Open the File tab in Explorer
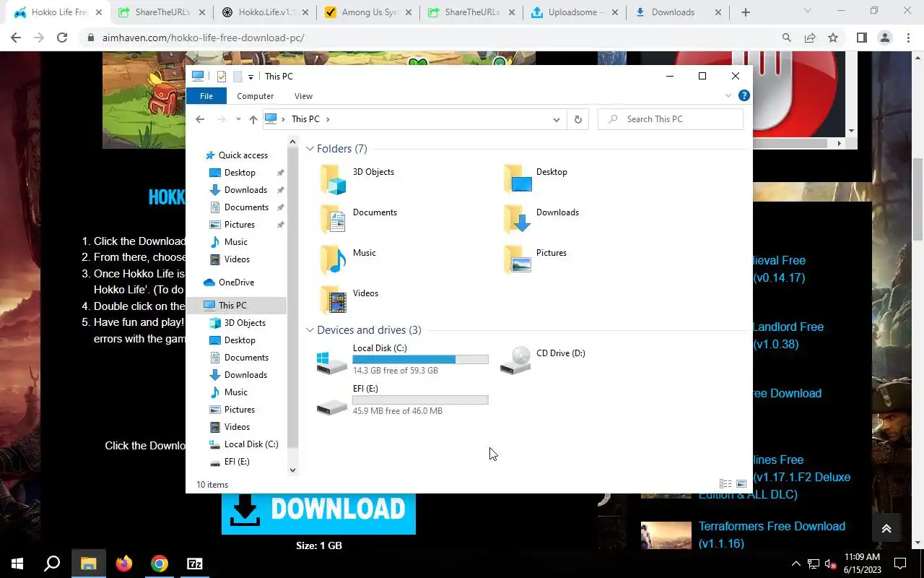 pos(206,96)
